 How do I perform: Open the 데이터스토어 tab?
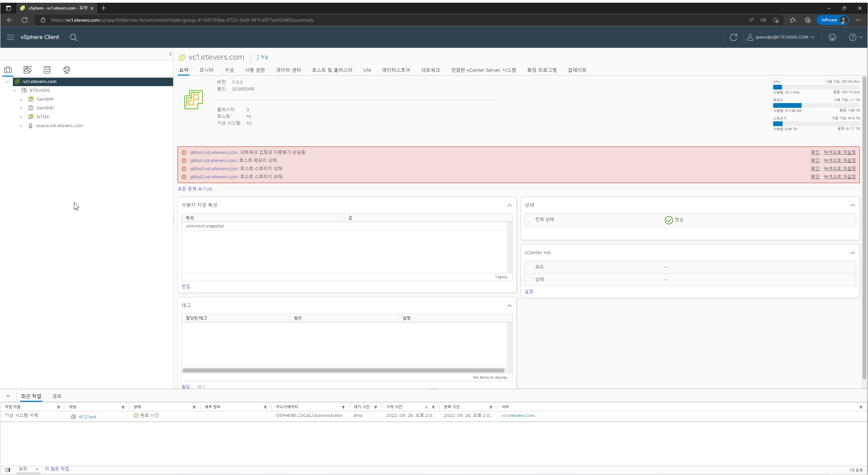[x=396, y=70]
